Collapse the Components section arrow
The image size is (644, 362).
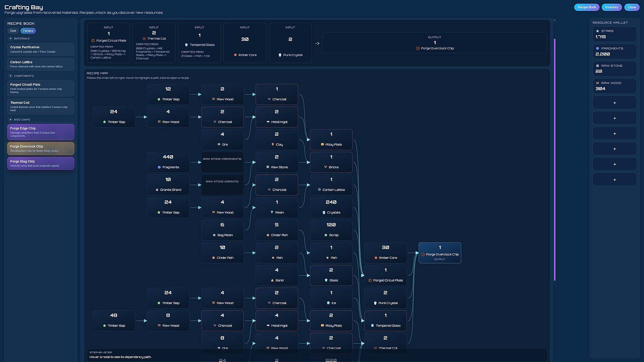click(x=10, y=76)
